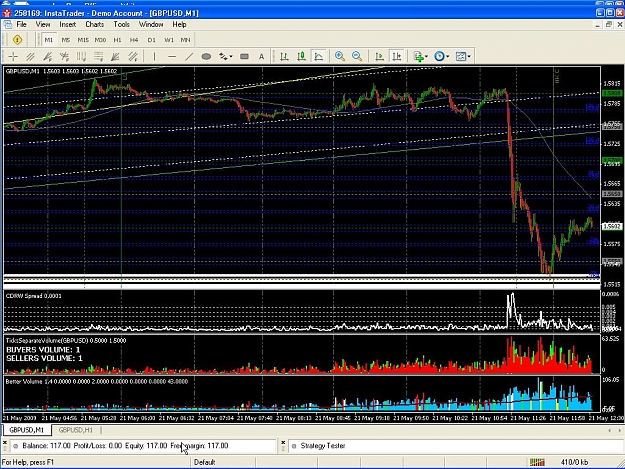The image size is (625, 469).
Task: Select the diagonal Trendline tool
Action: pyautogui.click(x=189, y=57)
